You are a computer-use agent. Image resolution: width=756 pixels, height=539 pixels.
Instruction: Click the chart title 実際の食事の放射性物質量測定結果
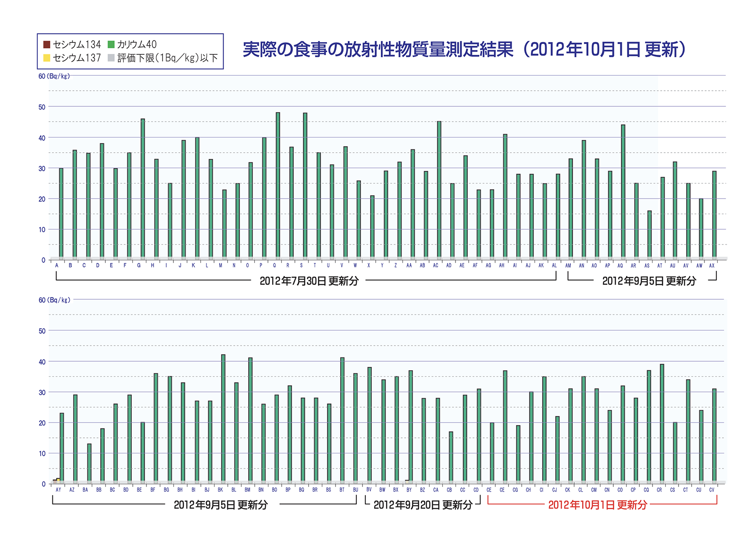point(378,49)
